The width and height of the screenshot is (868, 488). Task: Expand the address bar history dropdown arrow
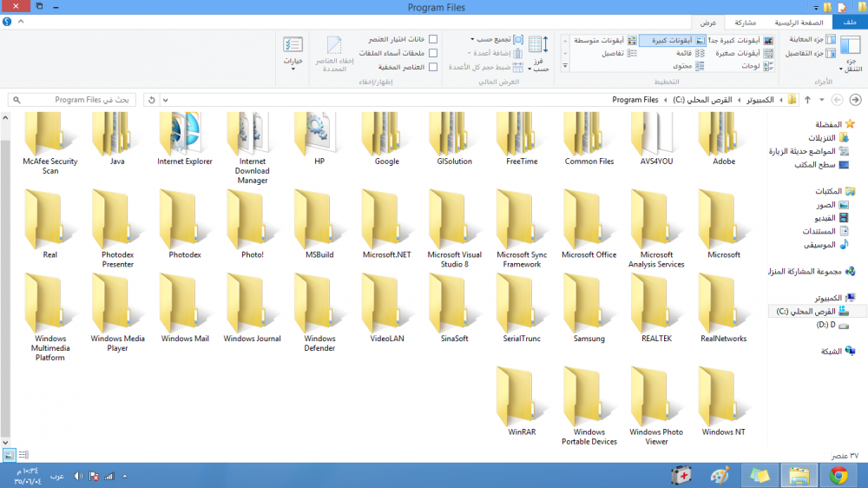click(x=166, y=100)
